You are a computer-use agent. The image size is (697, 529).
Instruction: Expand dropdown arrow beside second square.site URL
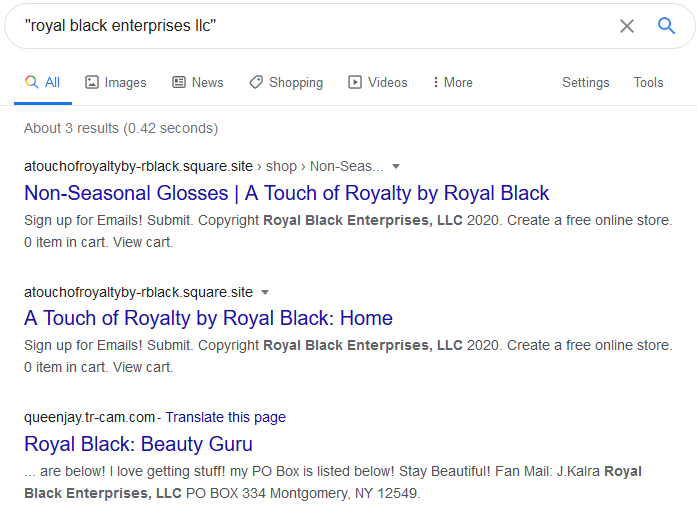(265, 293)
